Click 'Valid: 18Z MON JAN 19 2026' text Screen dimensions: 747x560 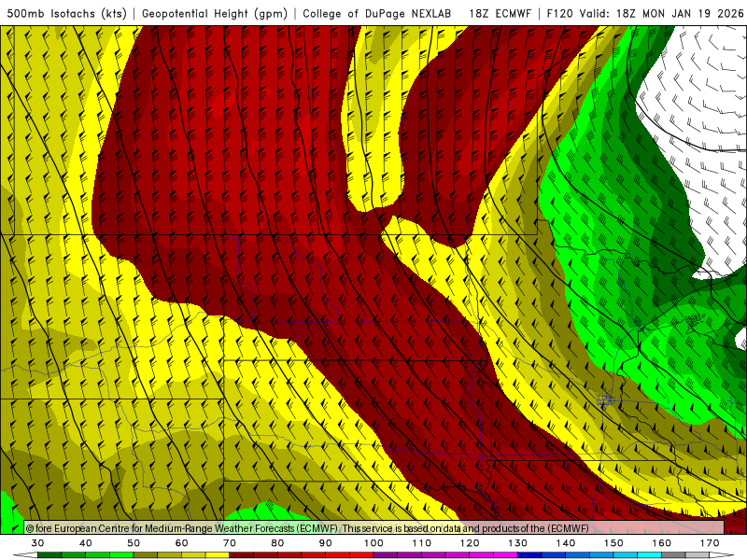point(661,14)
